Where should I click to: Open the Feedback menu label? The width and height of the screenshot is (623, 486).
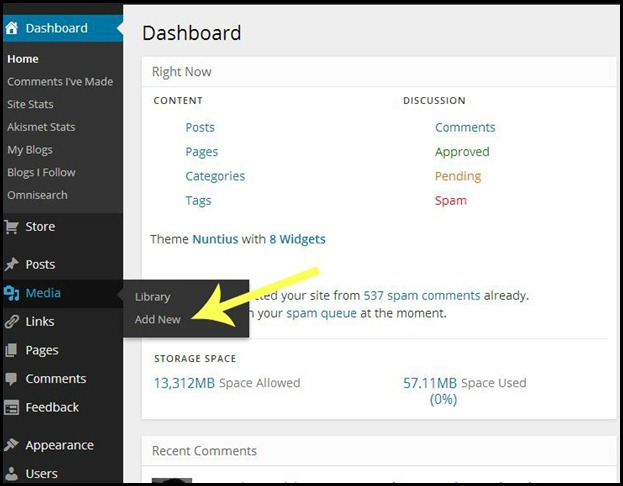tap(52, 407)
